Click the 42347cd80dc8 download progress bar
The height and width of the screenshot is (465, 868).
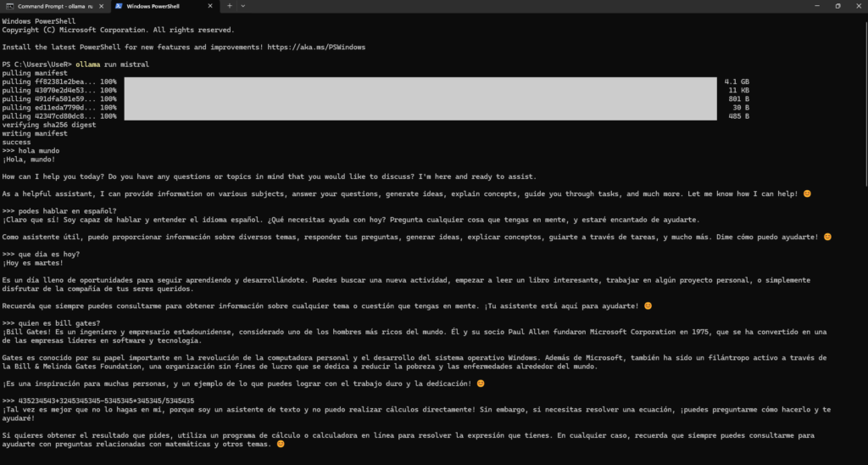coord(420,116)
